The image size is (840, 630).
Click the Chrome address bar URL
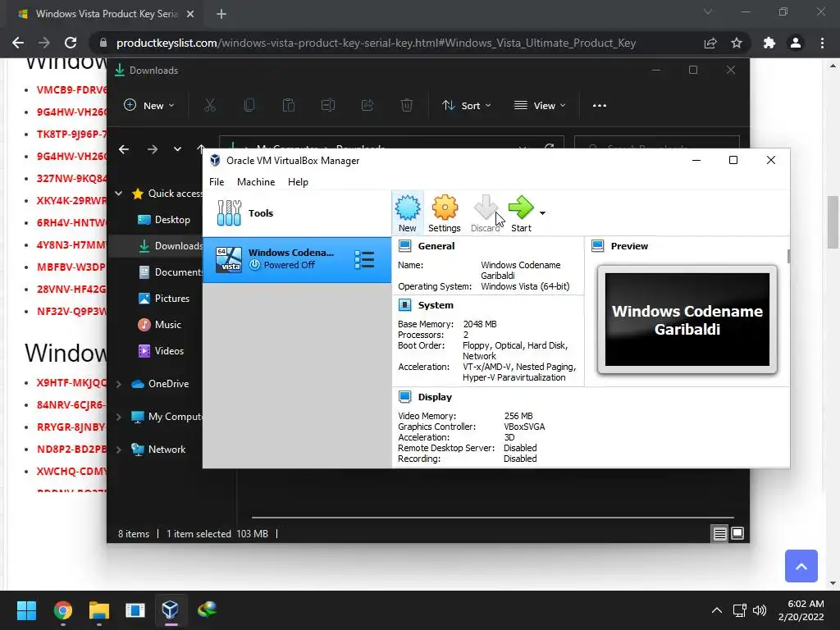pos(376,43)
